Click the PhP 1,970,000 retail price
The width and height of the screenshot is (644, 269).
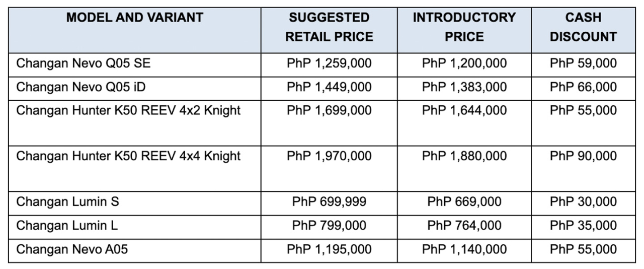point(329,156)
